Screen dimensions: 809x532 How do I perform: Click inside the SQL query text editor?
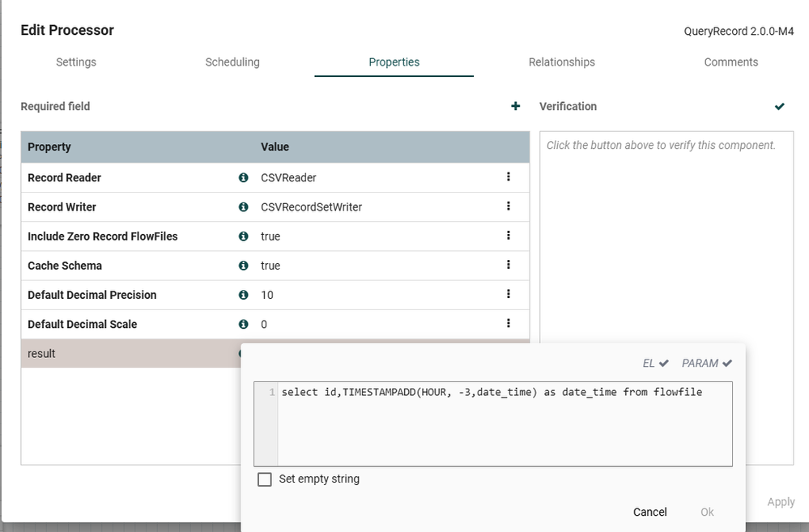click(504, 425)
